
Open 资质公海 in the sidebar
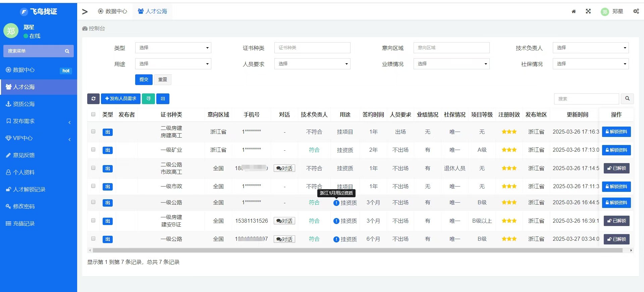pos(39,104)
